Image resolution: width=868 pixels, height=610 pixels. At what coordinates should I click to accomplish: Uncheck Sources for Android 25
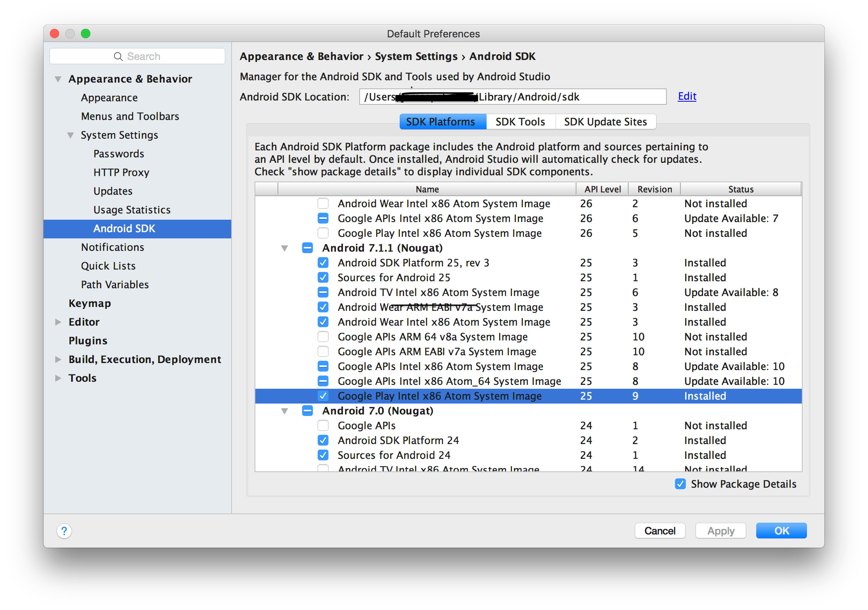coord(323,278)
